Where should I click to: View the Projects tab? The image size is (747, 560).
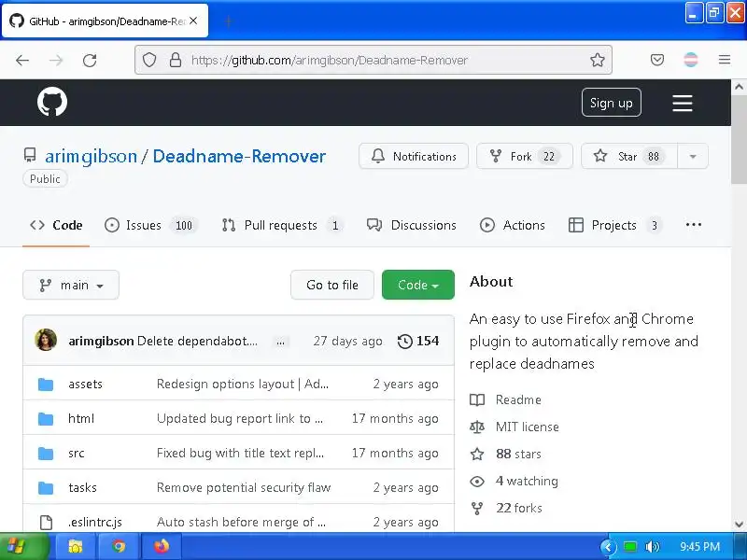[x=615, y=225]
